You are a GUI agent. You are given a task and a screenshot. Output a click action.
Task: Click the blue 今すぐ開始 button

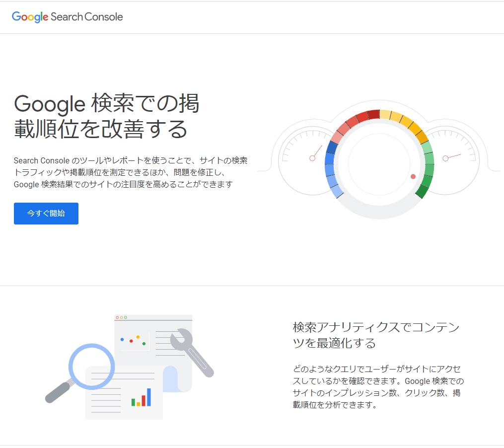46,213
